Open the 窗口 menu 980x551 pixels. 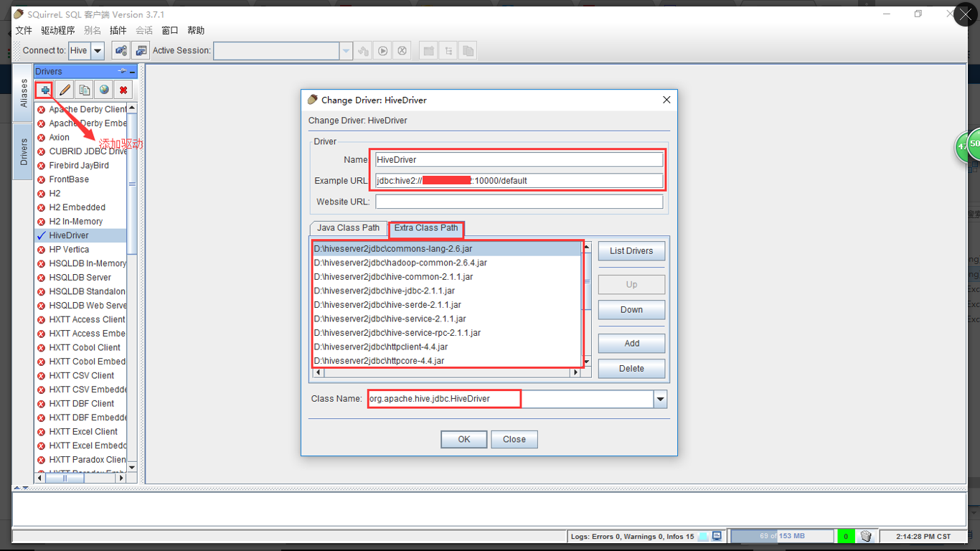point(169,30)
